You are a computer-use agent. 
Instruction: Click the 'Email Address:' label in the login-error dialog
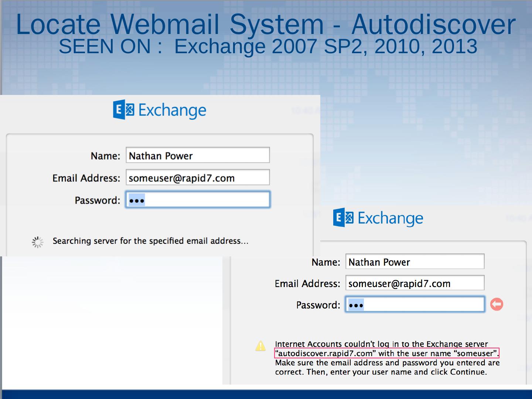point(307,283)
